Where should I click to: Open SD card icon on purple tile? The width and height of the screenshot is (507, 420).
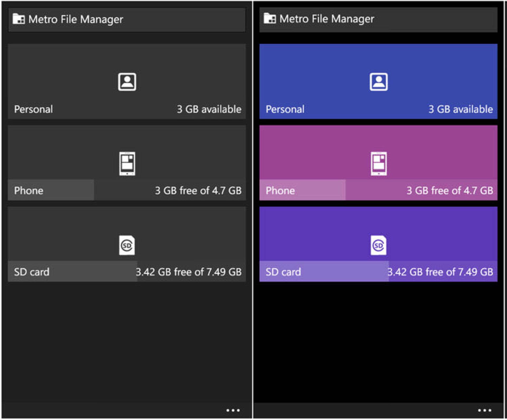pos(379,245)
